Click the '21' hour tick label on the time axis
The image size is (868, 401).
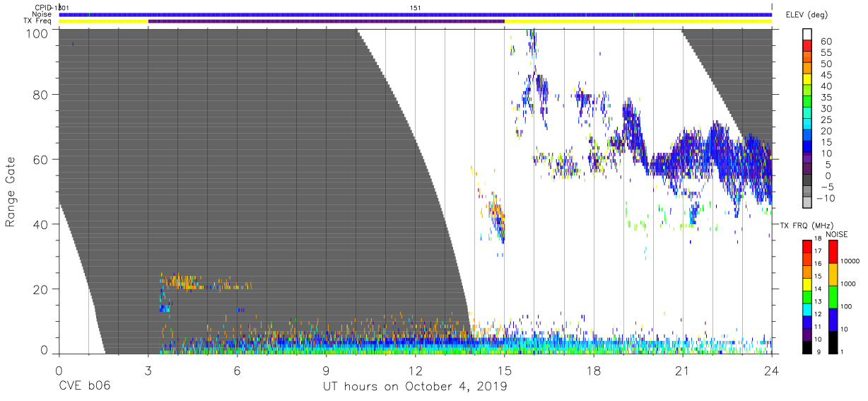[x=682, y=370]
